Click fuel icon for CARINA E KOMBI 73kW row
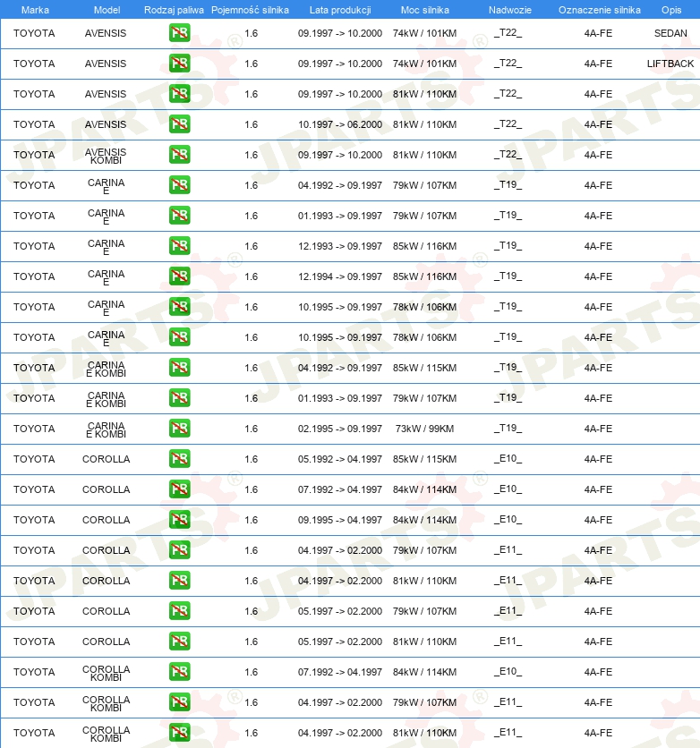700x748 pixels. point(179,429)
